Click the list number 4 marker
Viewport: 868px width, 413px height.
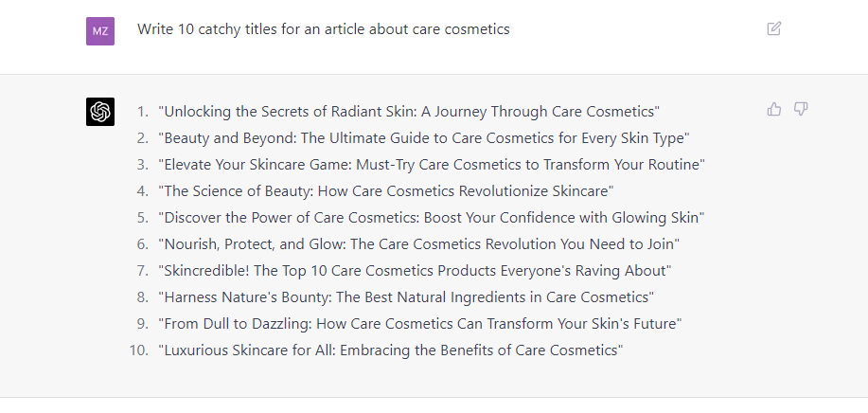point(143,191)
